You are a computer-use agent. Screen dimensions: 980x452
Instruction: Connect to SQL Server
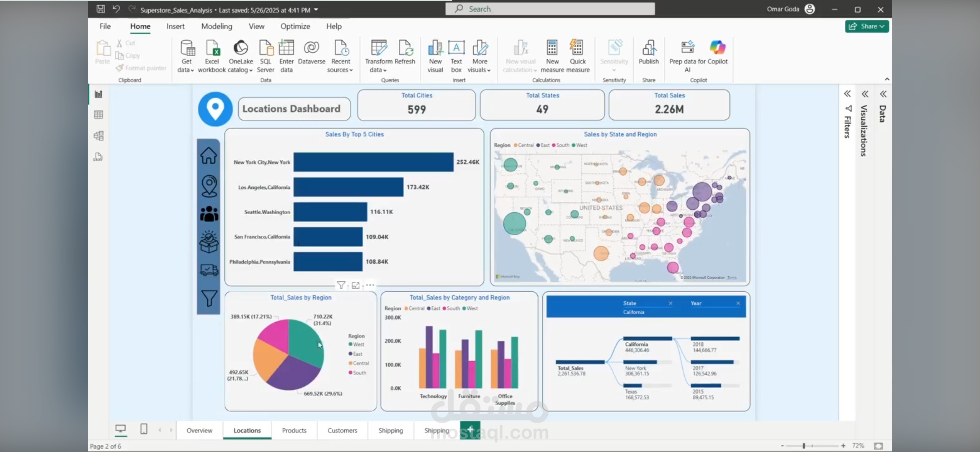click(266, 56)
